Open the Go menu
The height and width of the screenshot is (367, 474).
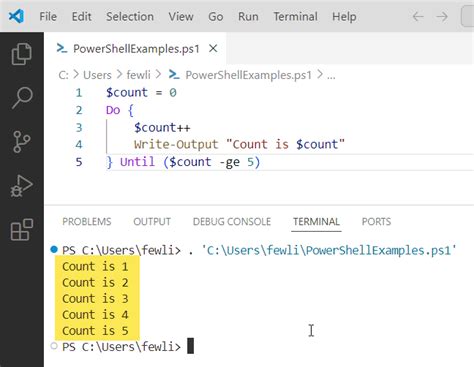tap(216, 16)
